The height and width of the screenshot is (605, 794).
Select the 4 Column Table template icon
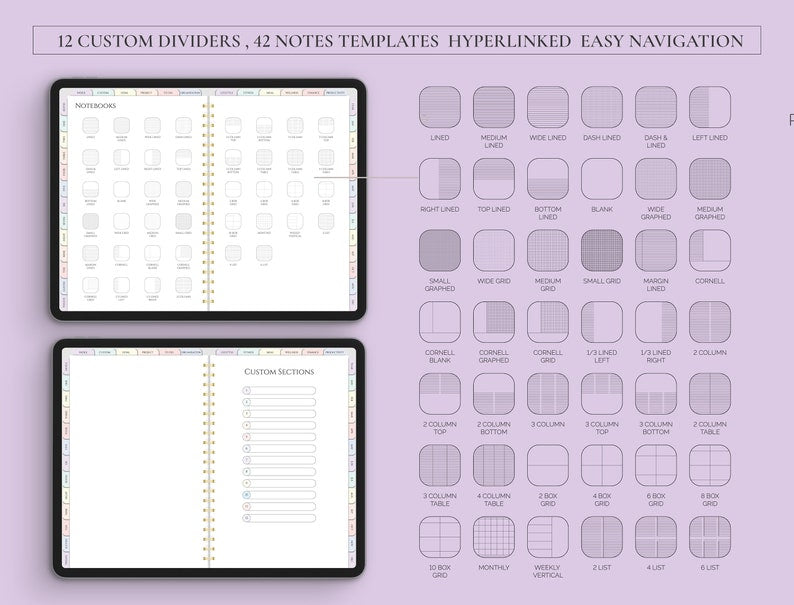coord(494,465)
